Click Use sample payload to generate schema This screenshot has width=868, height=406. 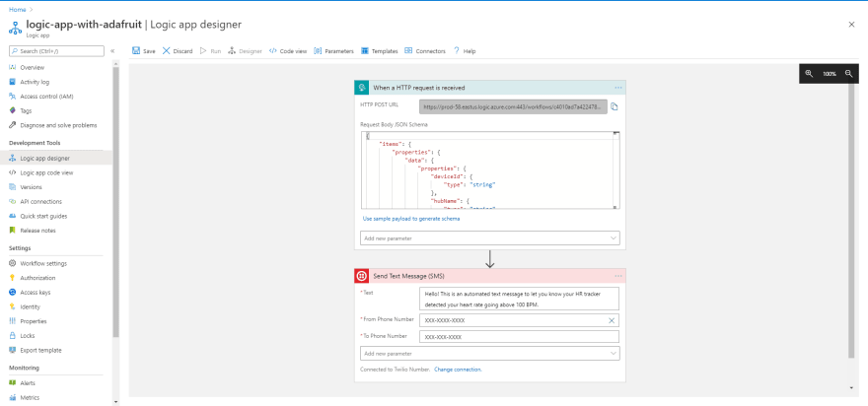click(x=410, y=219)
